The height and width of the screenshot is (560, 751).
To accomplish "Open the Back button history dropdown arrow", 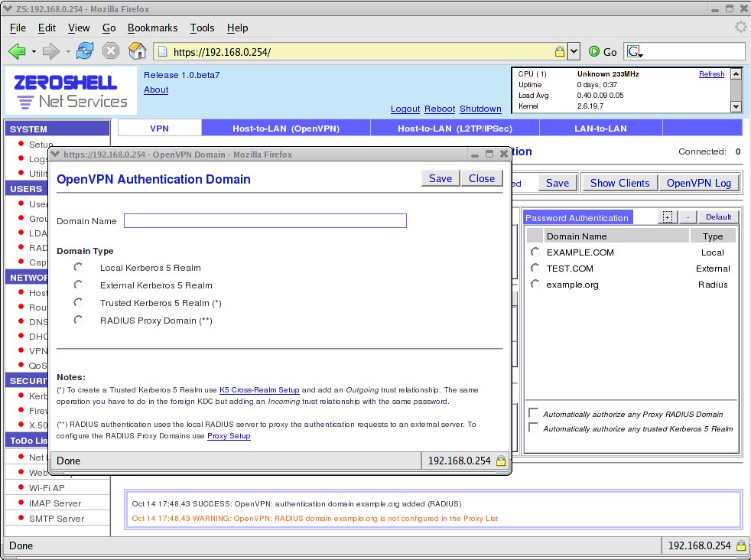I will tap(34, 51).
